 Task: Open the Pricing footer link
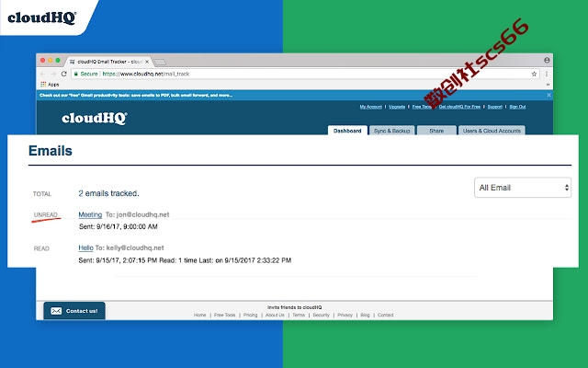point(250,315)
